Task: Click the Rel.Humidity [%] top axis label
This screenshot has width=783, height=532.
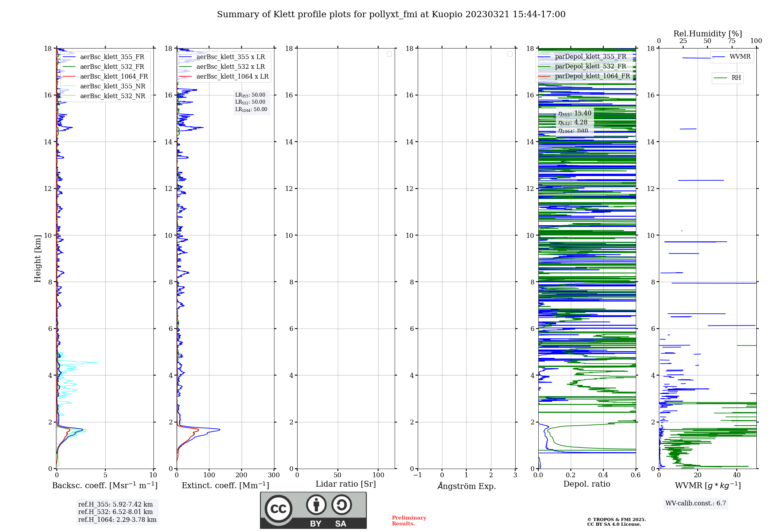Action: pyautogui.click(x=708, y=34)
